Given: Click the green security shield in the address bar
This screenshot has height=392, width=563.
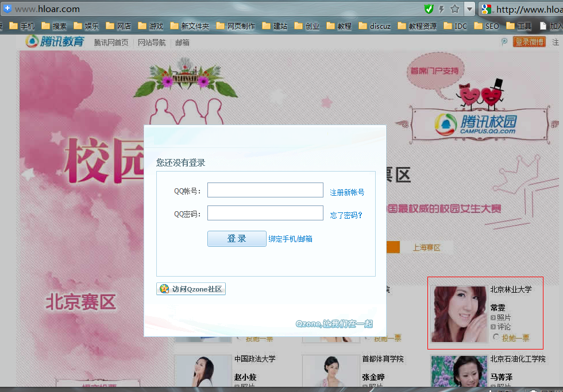Looking at the screenshot, I should click(x=429, y=8).
